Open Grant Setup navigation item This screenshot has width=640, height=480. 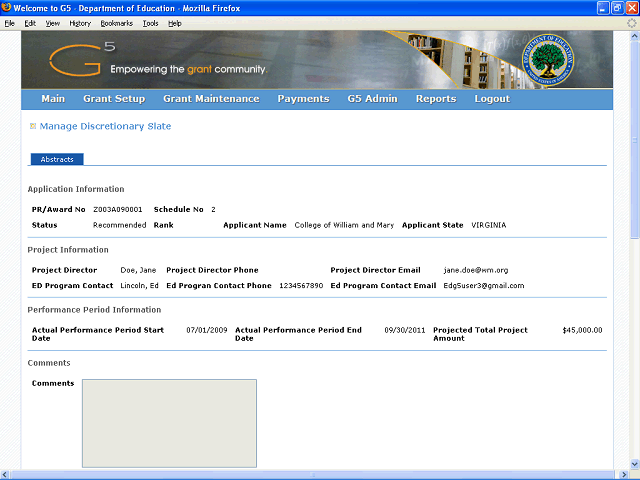114,99
